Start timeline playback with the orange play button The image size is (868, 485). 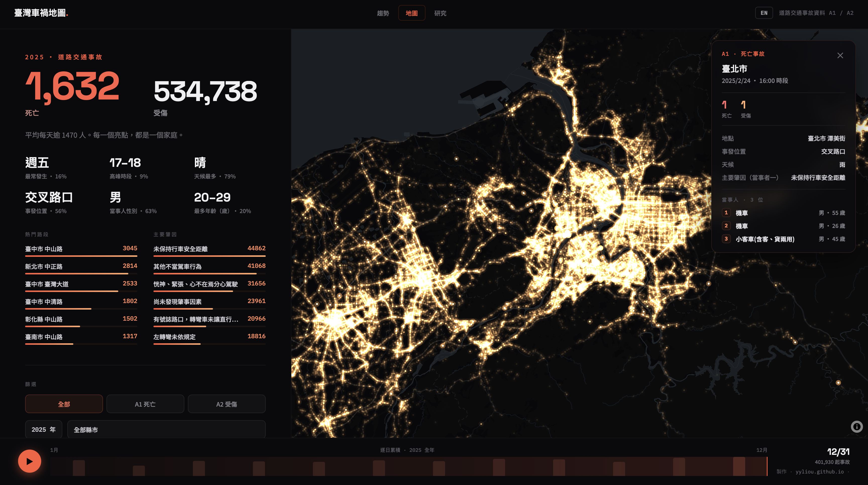pyautogui.click(x=30, y=461)
